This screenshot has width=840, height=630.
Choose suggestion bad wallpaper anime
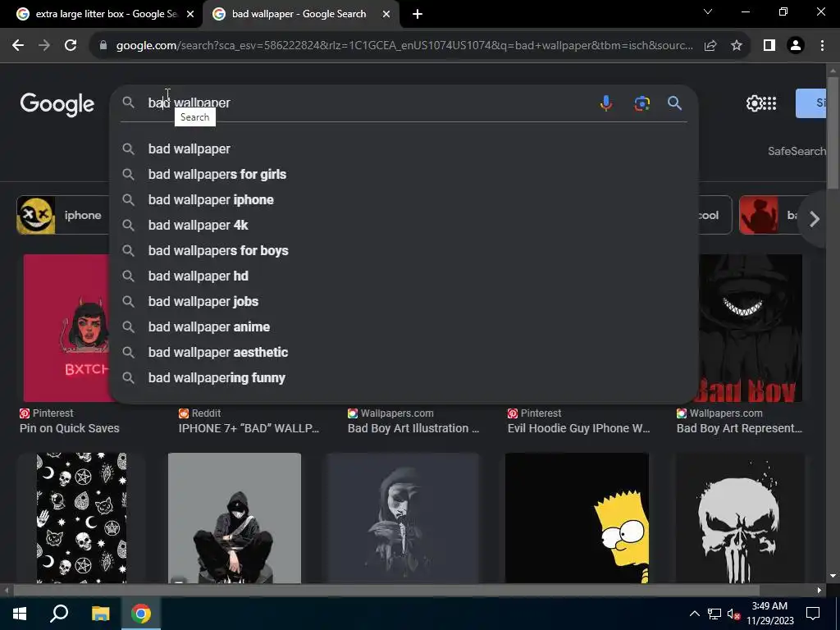tap(404, 326)
